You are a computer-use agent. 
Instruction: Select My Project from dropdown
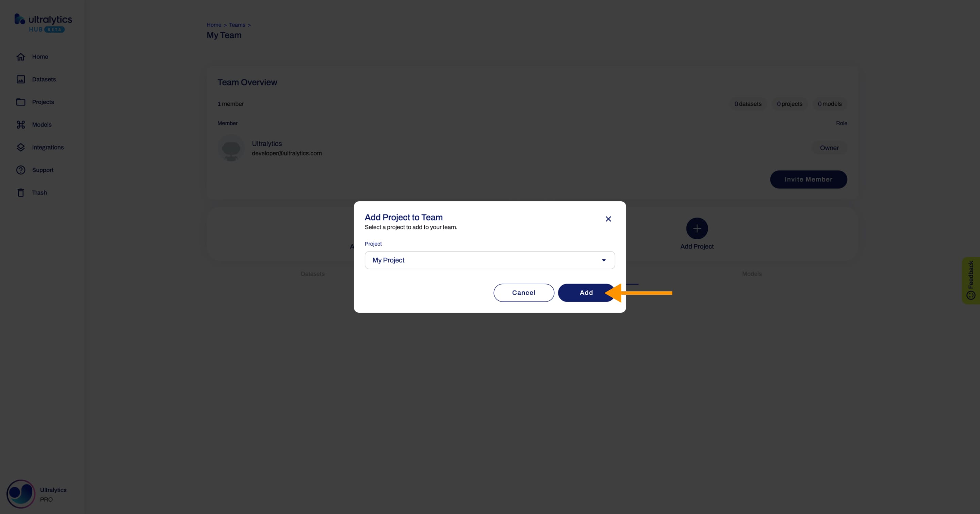[489, 260]
